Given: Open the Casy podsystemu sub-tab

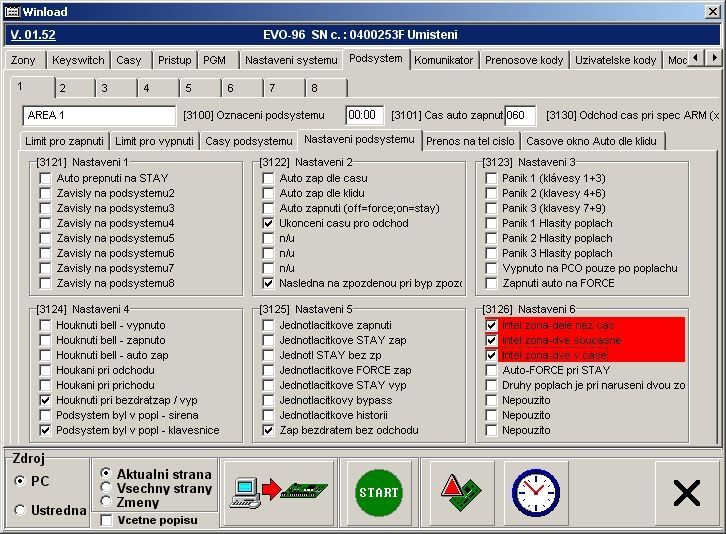Looking at the screenshot, I should pyautogui.click(x=248, y=141).
